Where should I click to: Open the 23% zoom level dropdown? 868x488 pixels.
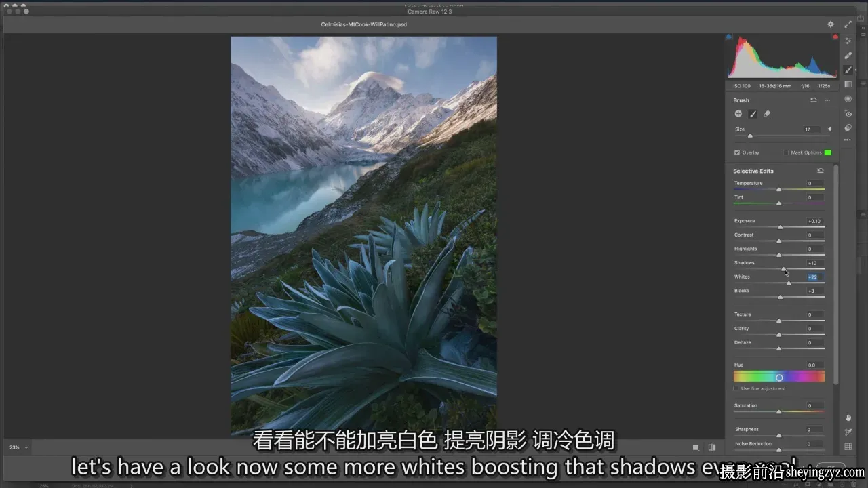18,447
